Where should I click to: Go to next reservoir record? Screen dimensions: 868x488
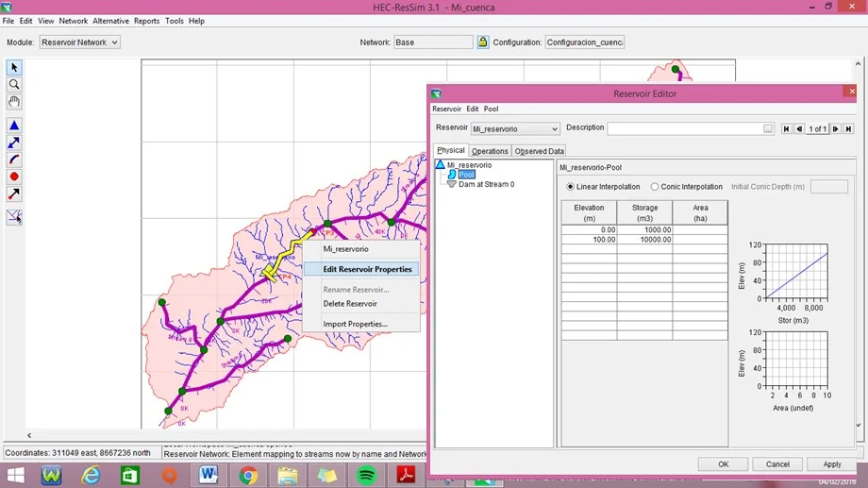(x=835, y=128)
